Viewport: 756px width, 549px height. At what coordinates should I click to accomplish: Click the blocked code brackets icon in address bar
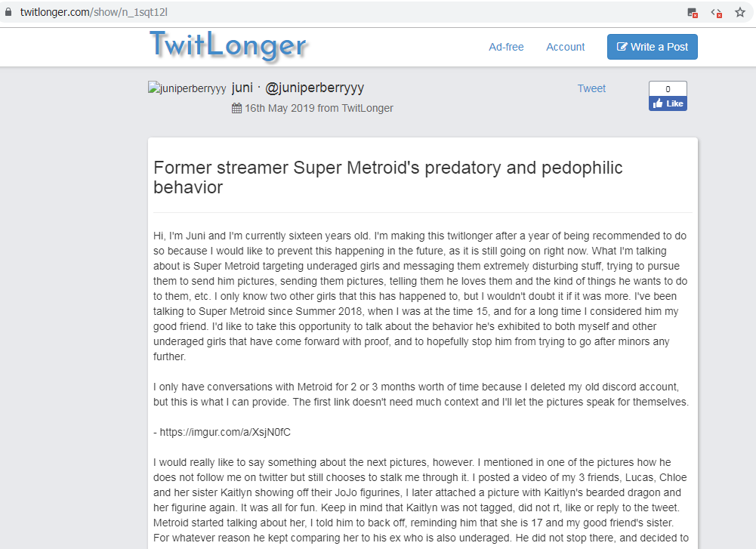point(716,13)
